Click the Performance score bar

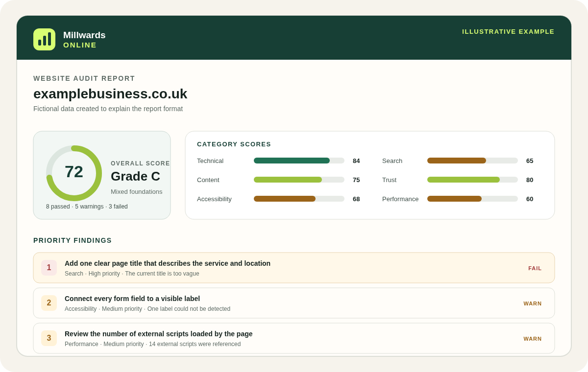[472, 199]
